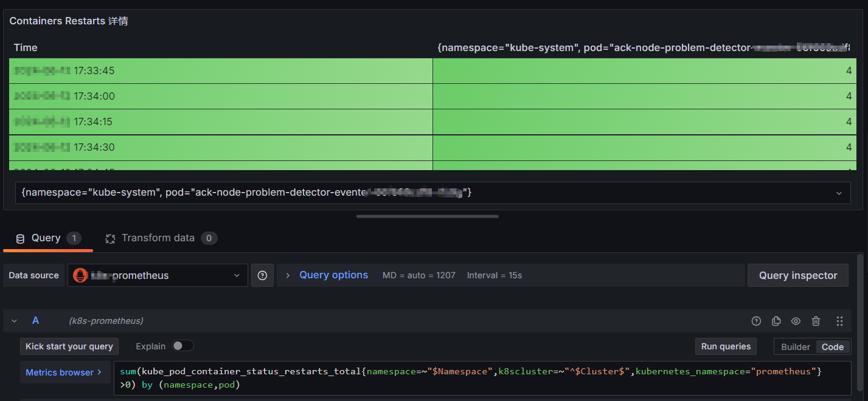
Task: Click the drag handle of query A
Action: click(839, 321)
